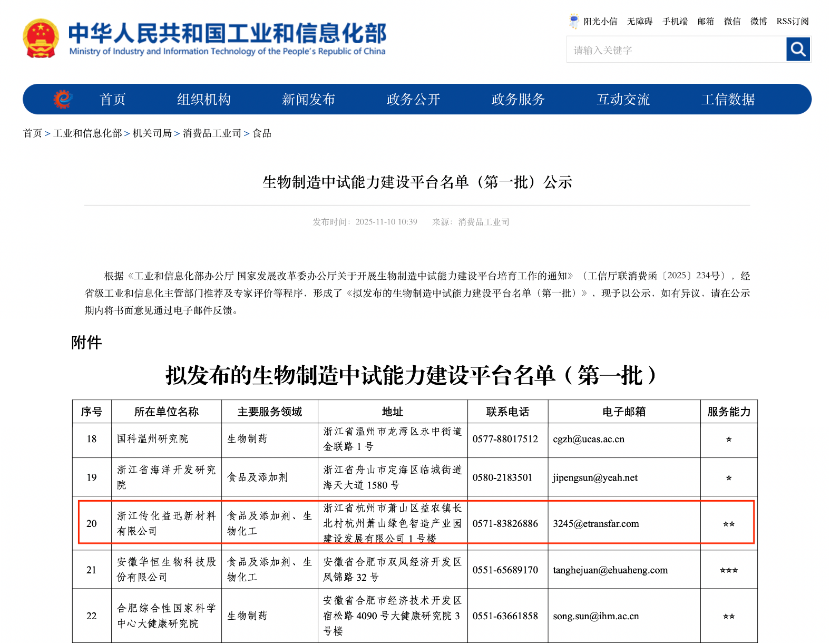Open the 手机端 mobile version link
This screenshot has width=830, height=644.
(x=675, y=22)
